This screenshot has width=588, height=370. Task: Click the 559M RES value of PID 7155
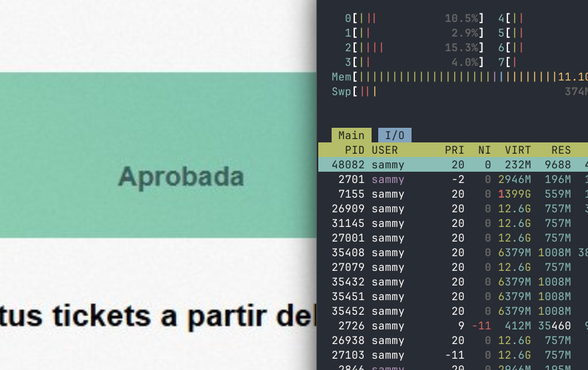coord(557,194)
